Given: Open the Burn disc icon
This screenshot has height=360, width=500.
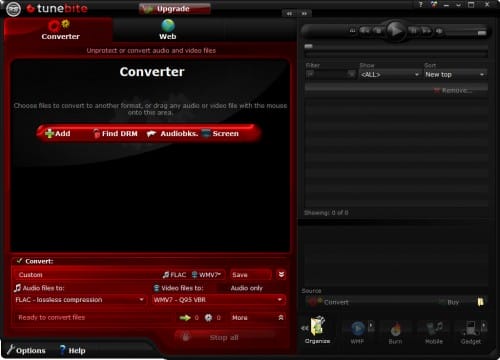Looking at the screenshot, I should pyautogui.click(x=395, y=333).
